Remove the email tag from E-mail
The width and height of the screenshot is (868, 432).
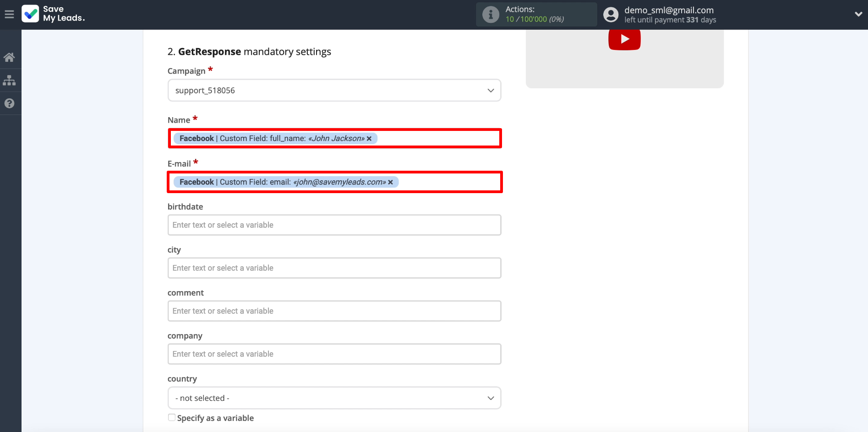click(391, 182)
